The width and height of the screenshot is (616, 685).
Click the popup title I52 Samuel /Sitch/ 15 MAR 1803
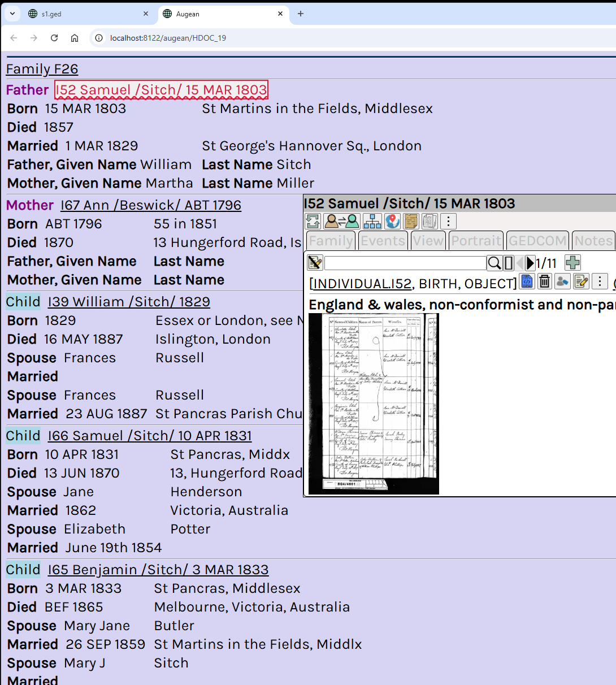(410, 203)
